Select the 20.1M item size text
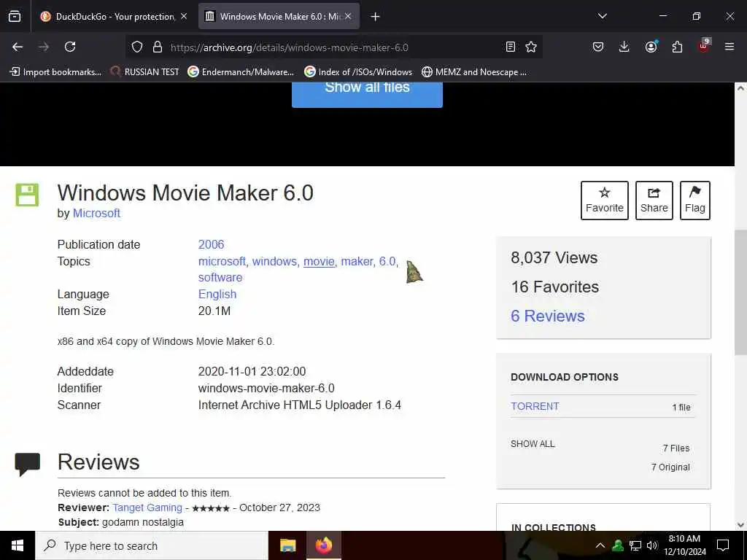The width and height of the screenshot is (747, 560). tap(214, 311)
